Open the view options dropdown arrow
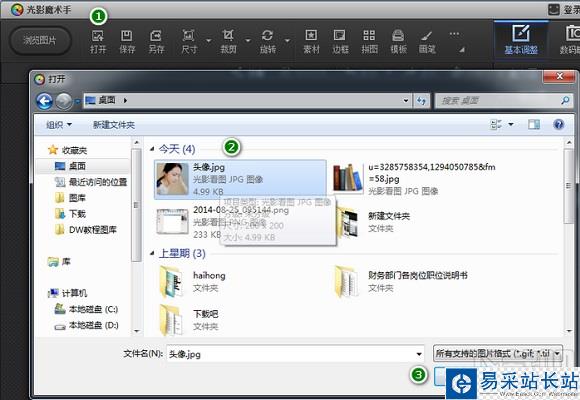The image size is (580, 400). [x=511, y=124]
